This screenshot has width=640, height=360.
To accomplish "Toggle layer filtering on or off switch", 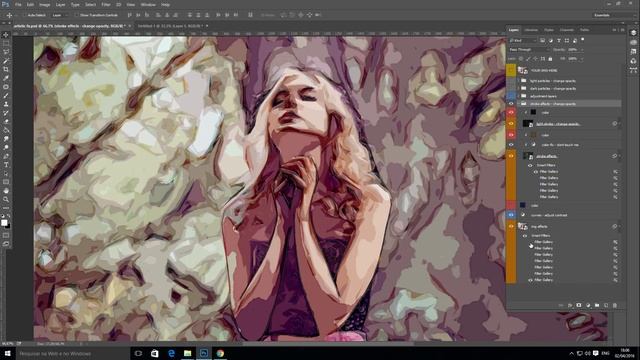I will [x=583, y=40].
